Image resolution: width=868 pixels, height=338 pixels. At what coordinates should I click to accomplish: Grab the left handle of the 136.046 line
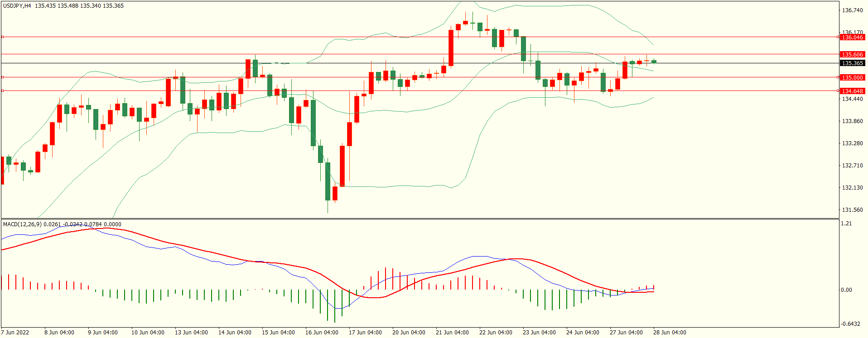[2, 37]
